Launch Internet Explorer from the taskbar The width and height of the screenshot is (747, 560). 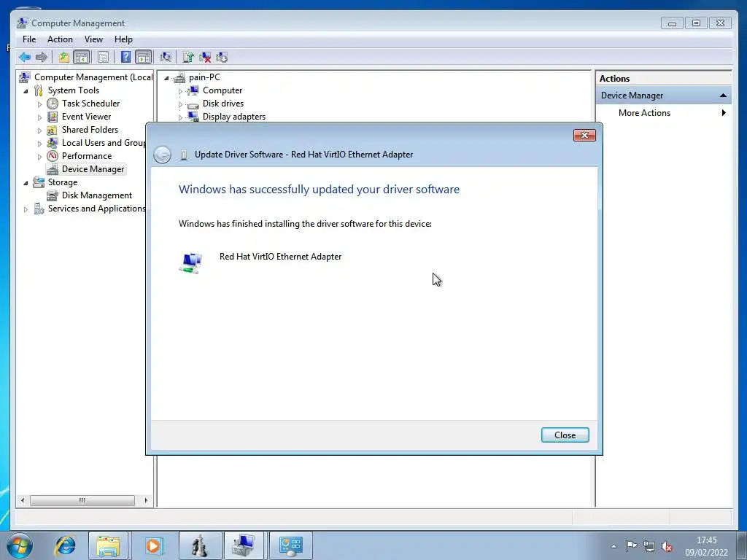tap(65, 545)
